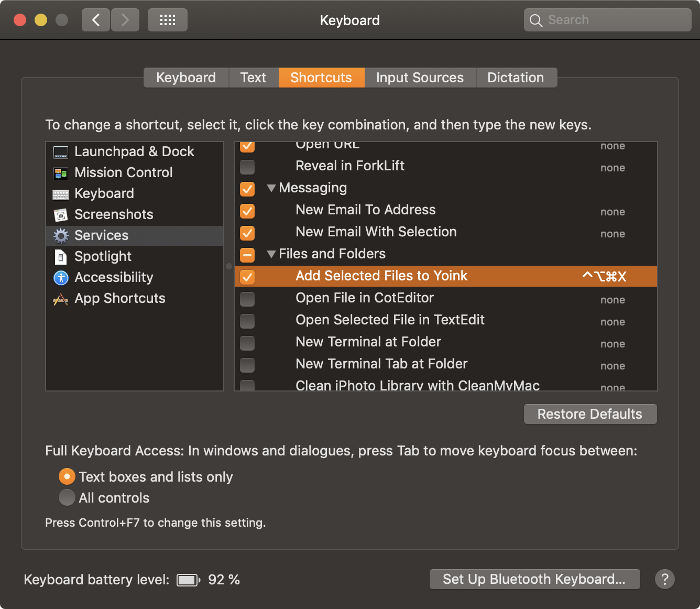700x609 pixels.
Task: Open help with question mark button
Action: [664, 579]
